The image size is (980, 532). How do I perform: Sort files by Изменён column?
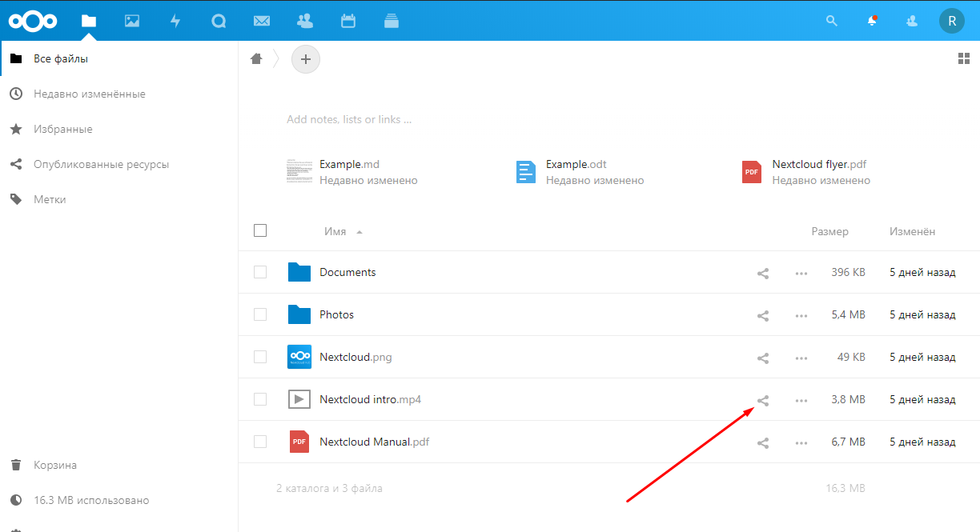[x=912, y=231]
